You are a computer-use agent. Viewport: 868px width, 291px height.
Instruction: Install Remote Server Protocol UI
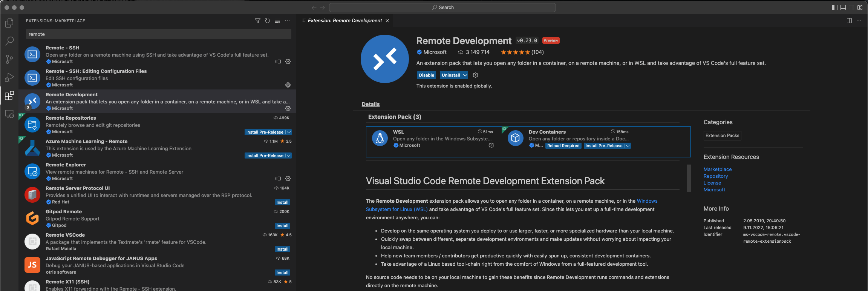[x=282, y=202]
